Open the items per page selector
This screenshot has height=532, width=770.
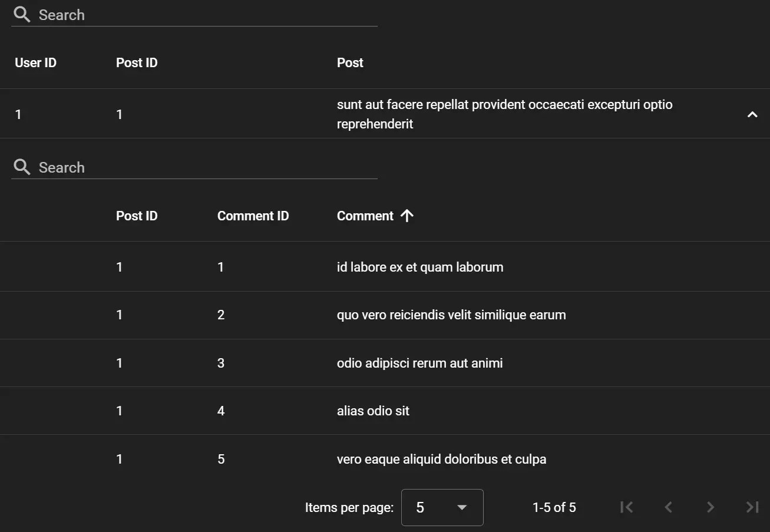[442, 507]
